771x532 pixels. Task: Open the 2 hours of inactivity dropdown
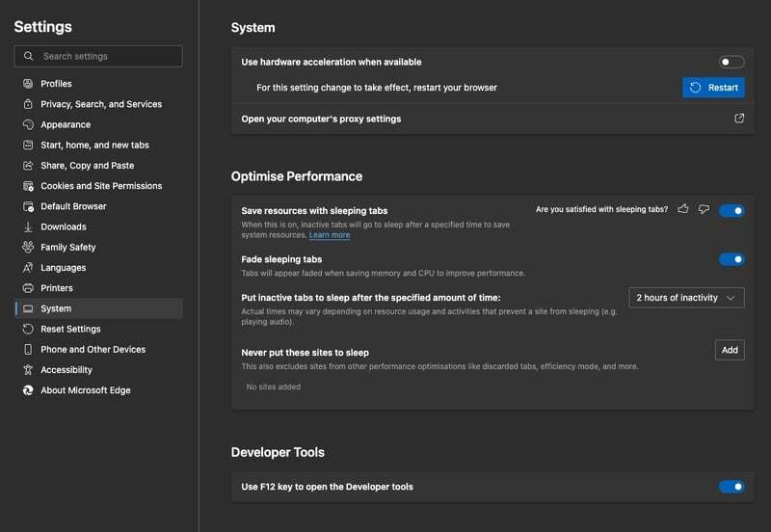coord(686,298)
